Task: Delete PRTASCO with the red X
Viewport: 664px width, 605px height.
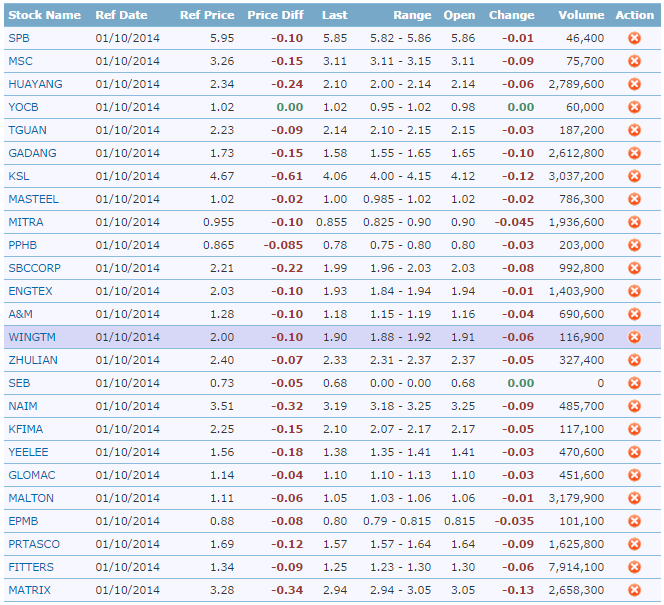Action: click(x=634, y=544)
